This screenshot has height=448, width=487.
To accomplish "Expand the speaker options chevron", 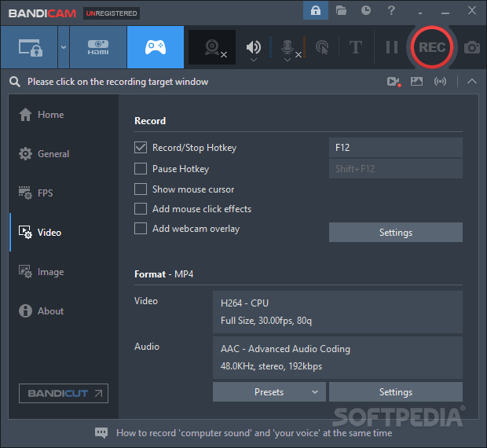I will 254,60.
